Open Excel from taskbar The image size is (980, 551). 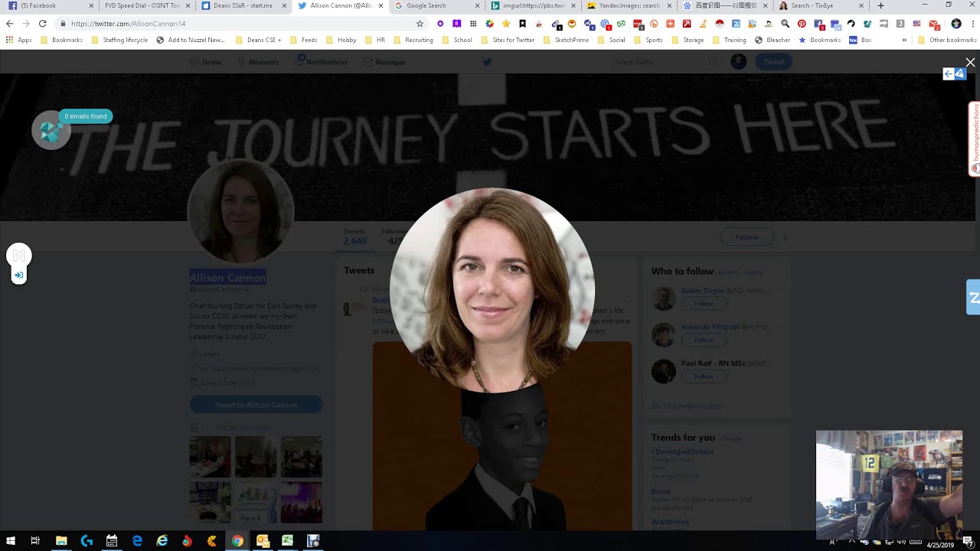pyautogui.click(x=288, y=541)
